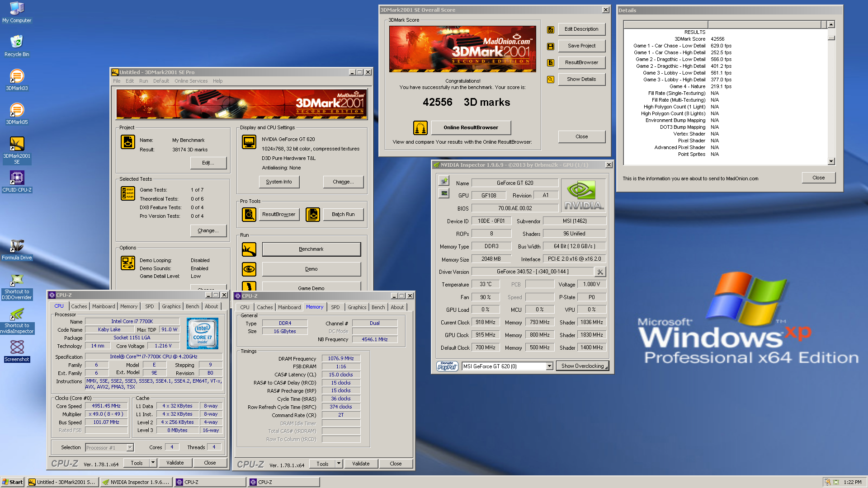Expand the Tools dropdown arrow in Memory CPU-Z

point(339,464)
